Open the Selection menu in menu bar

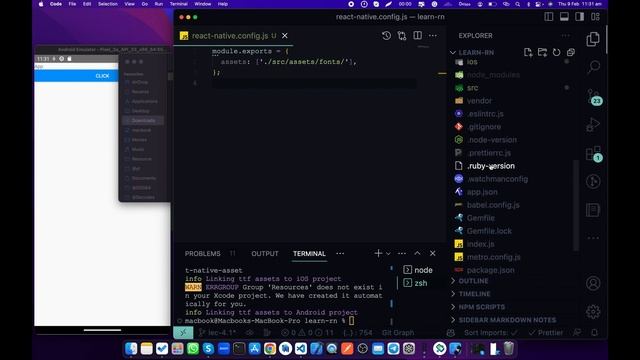[x=108, y=4]
